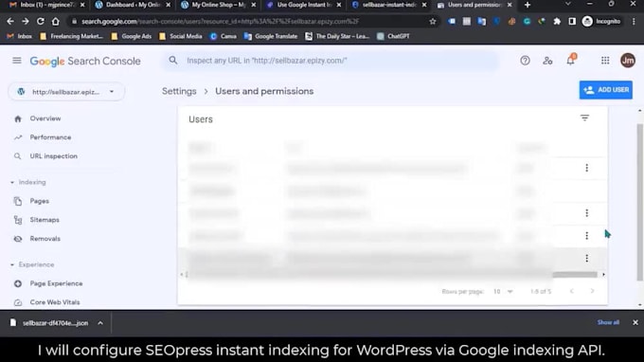Open options menu for fourth user row
Viewport: 644px width, 362px height.
[x=586, y=235]
